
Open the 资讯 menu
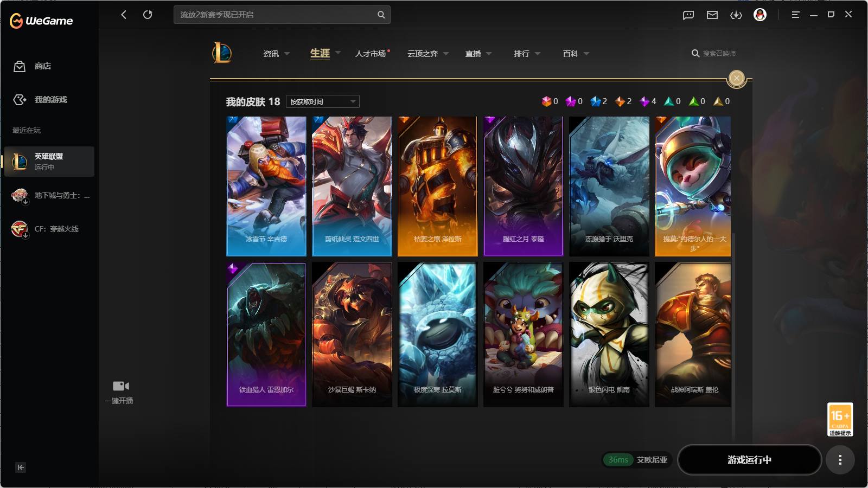point(271,54)
